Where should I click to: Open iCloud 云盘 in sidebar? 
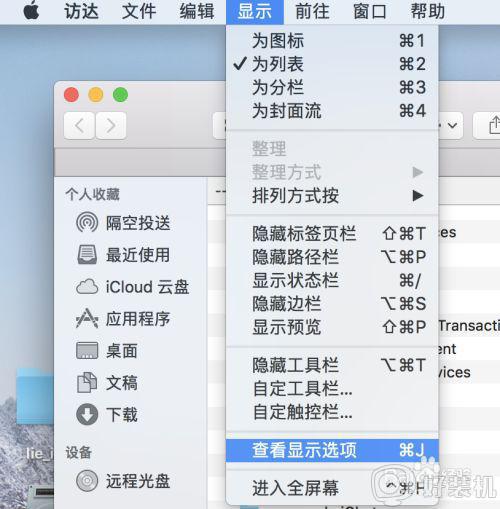147,287
